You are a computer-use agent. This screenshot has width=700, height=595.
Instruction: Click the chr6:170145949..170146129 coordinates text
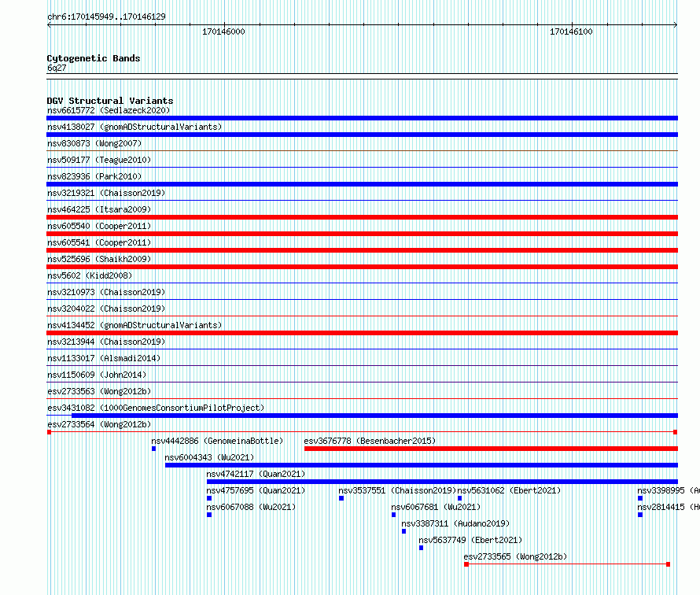(106, 17)
